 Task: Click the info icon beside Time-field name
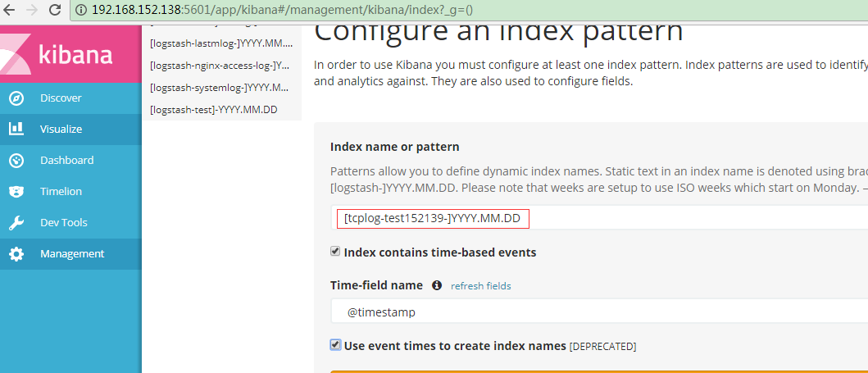coord(437,285)
